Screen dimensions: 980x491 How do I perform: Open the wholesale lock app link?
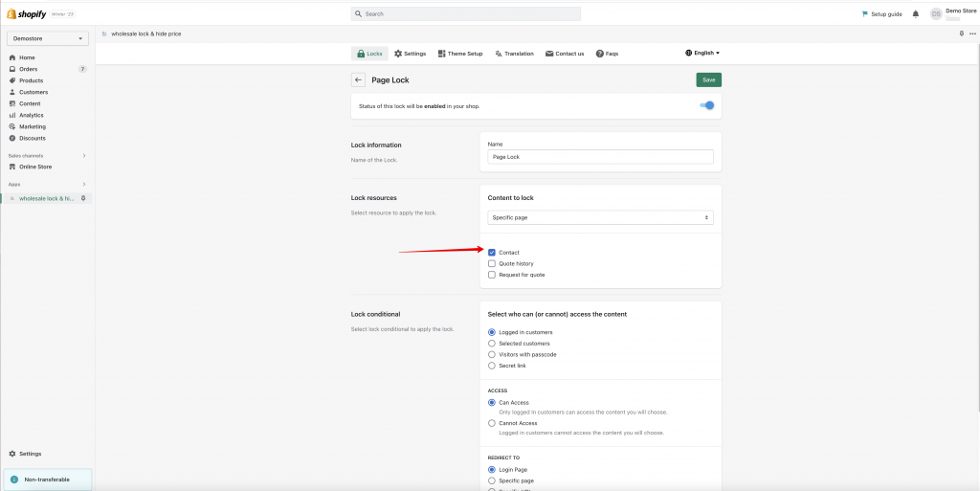pyautogui.click(x=47, y=198)
